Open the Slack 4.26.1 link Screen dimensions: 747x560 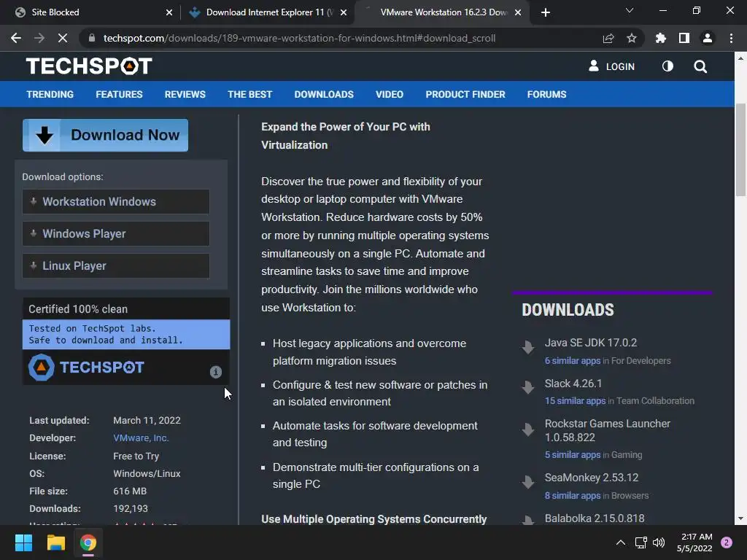tap(573, 384)
